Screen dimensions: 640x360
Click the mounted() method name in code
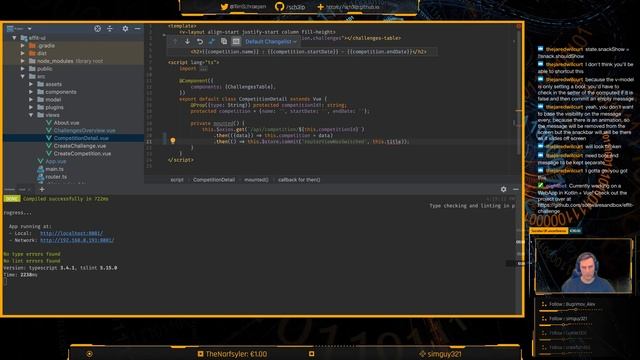click(223, 123)
